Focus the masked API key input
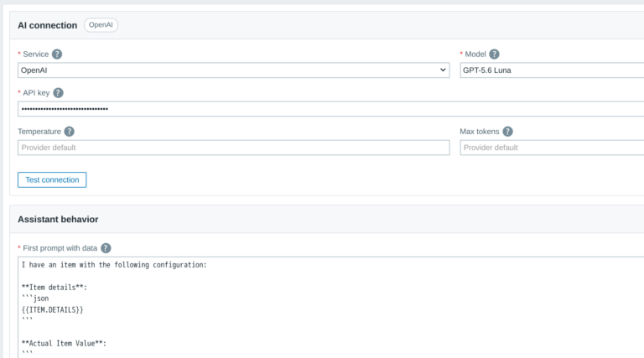644x358 pixels. click(330, 109)
